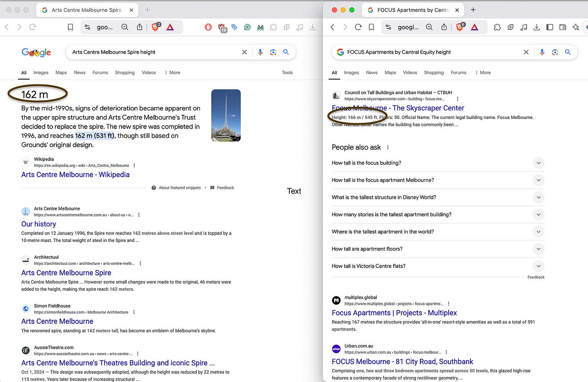Open the spire photo thumbnail in the featured snippet
This screenshot has width=588, height=382.
tap(226, 115)
